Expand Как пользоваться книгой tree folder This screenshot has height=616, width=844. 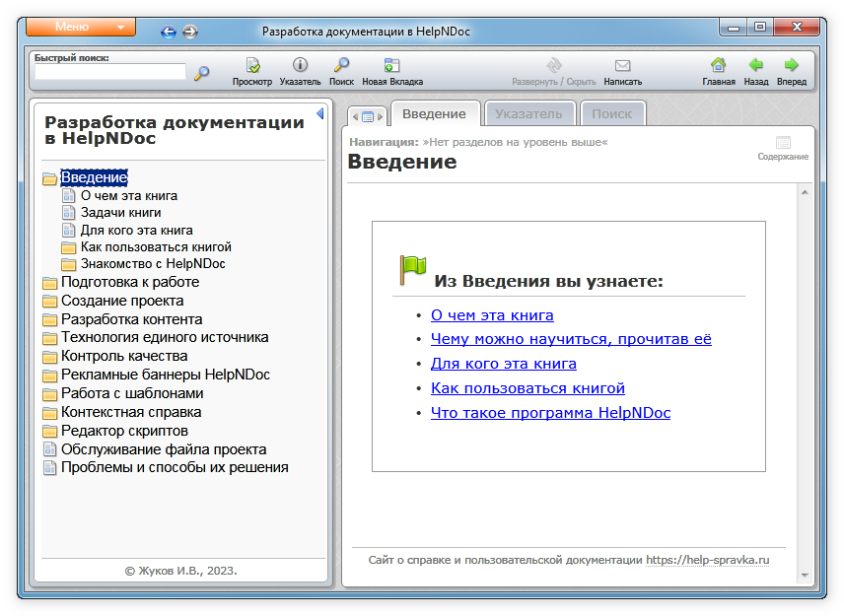coord(156,247)
